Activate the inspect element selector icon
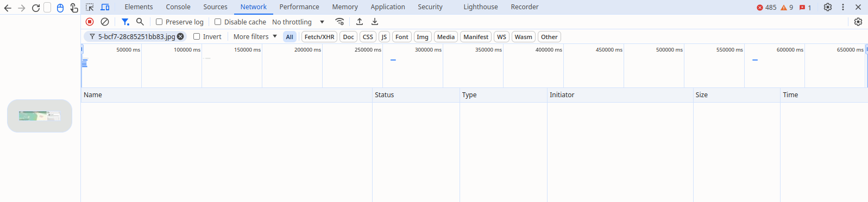This screenshot has height=202, width=868. [90, 7]
